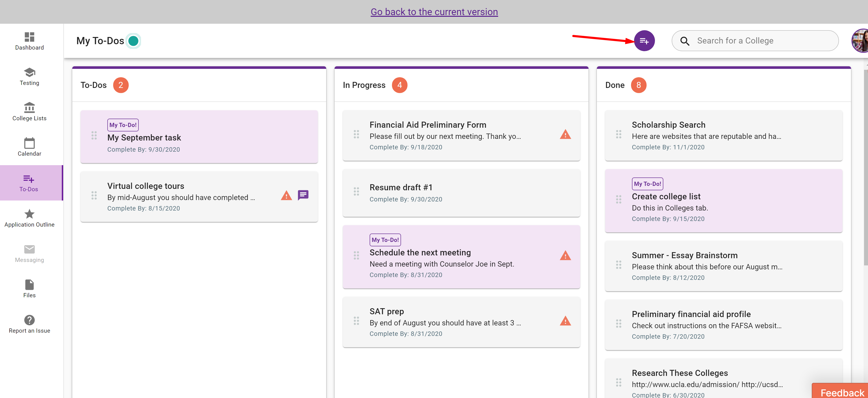This screenshot has height=398, width=868.
Task: Grab drag handle of Scholarship Search
Action: [619, 135]
